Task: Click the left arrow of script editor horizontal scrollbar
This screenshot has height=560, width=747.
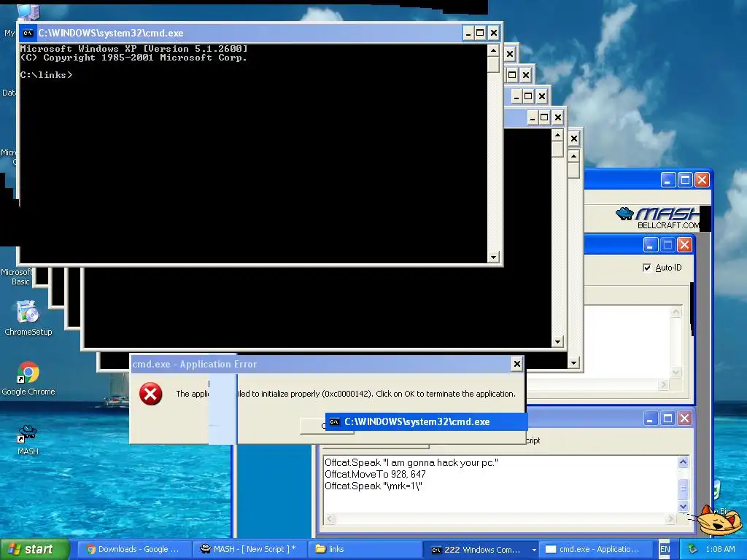Action: pyautogui.click(x=330, y=518)
